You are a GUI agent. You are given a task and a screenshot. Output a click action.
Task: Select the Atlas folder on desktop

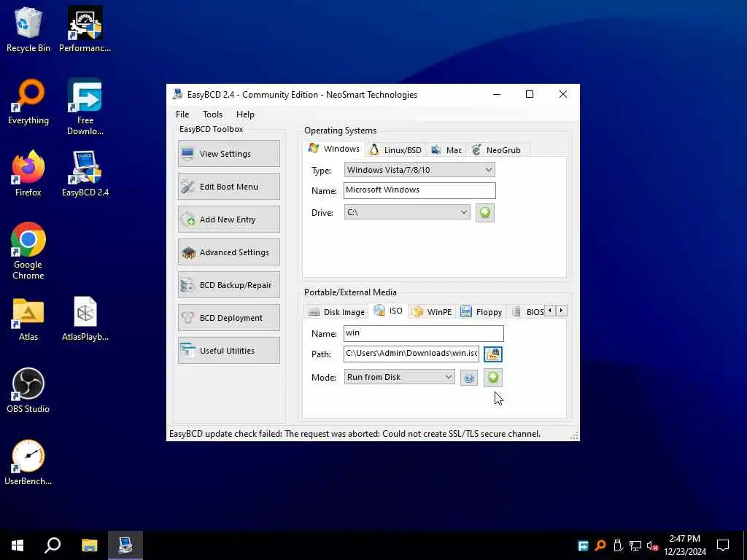tap(28, 319)
